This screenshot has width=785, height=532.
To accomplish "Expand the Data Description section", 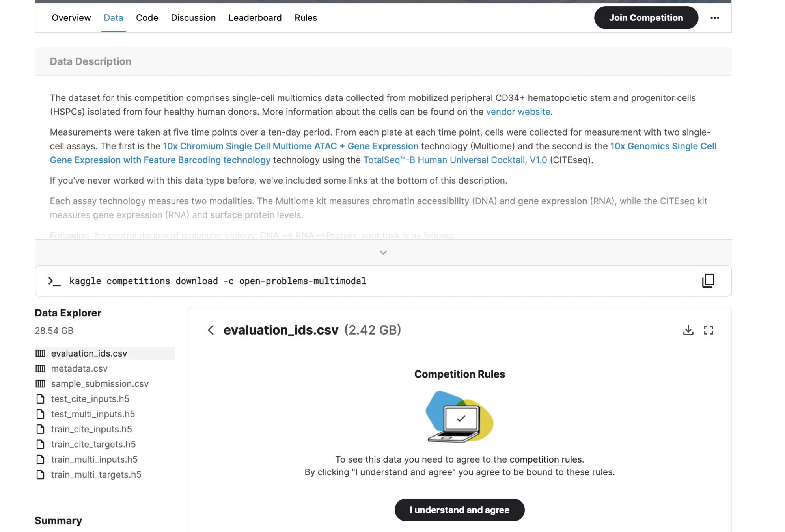I will tap(383, 252).
